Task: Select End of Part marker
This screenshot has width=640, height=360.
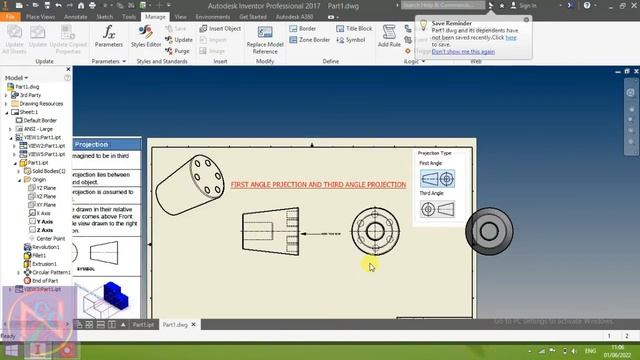Action: (x=41, y=281)
